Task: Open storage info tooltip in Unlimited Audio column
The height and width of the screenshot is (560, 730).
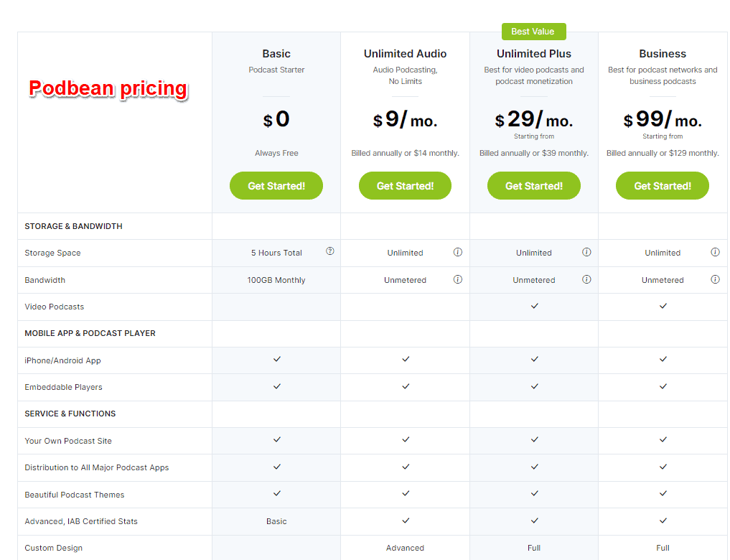Action: tap(458, 251)
